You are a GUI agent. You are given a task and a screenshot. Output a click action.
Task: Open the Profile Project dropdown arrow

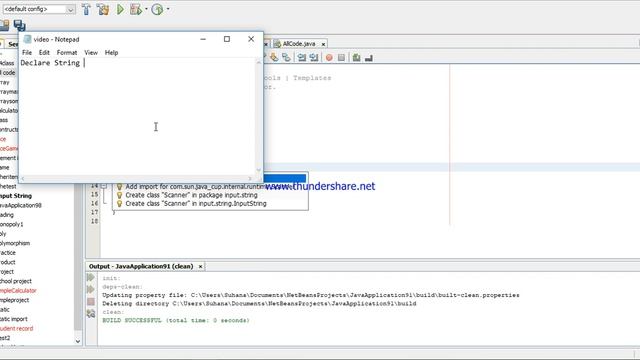pos(168,9)
